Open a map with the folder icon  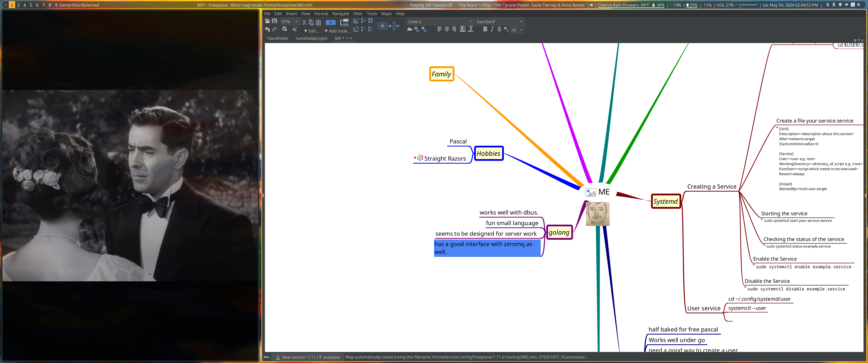267,21
